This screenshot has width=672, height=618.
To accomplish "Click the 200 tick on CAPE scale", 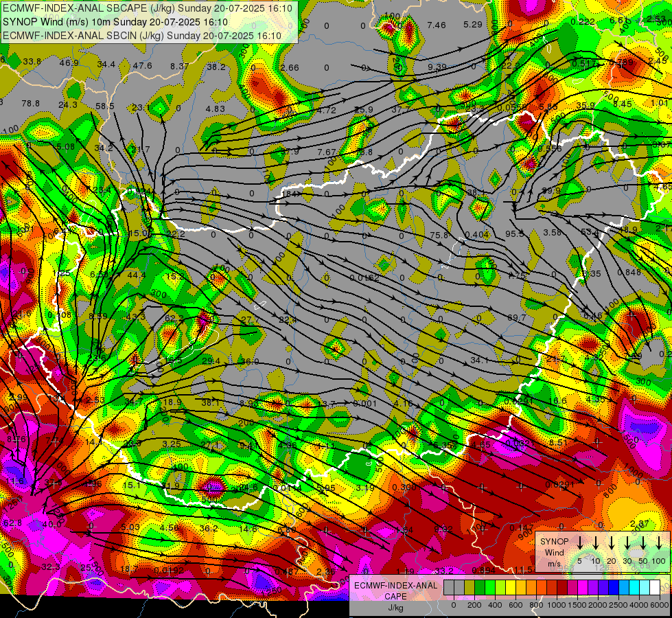I will (474, 605).
